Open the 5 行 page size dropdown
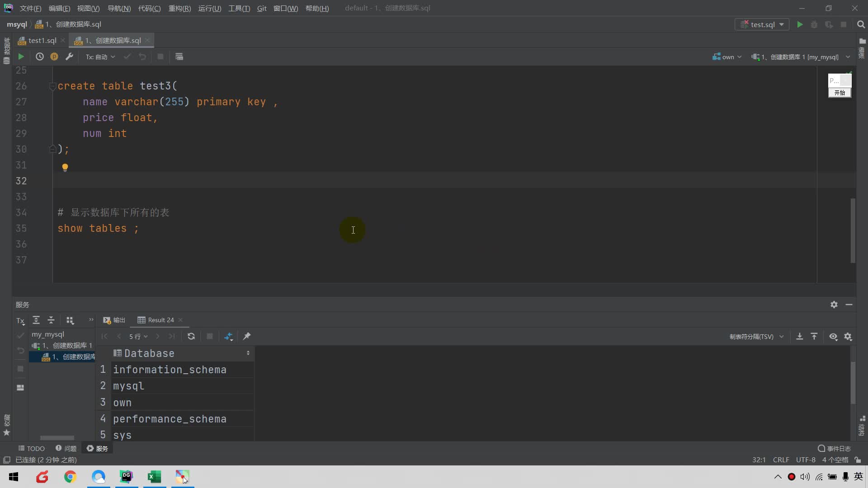 pyautogui.click(x=138, y=336)
